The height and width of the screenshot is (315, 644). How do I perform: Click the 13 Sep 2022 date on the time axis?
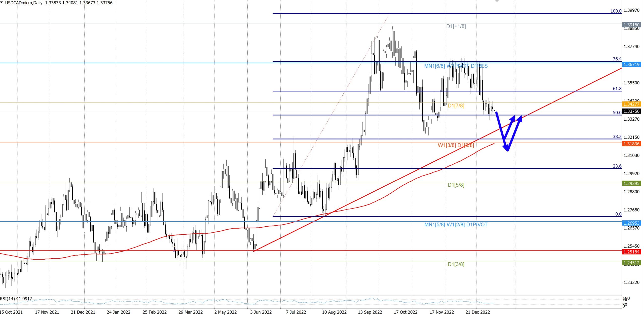(x=370, y=312)
